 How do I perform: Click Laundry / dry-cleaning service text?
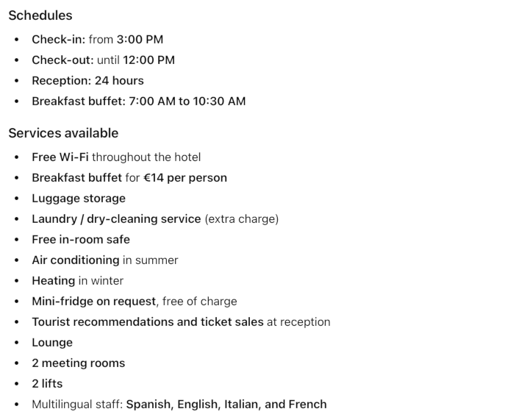(x=116, y=219)
